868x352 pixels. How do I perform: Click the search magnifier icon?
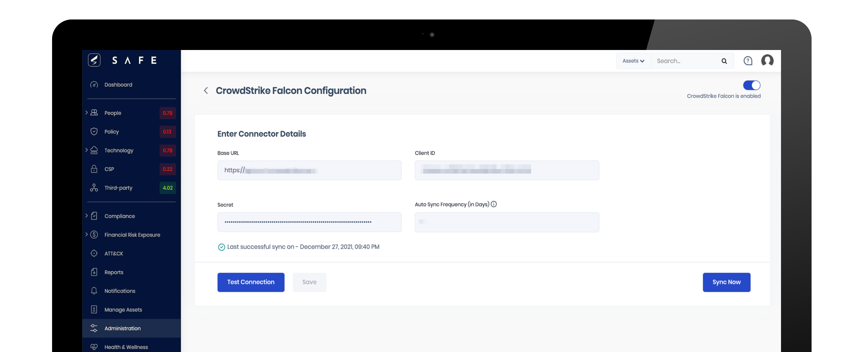pos(724,61)
